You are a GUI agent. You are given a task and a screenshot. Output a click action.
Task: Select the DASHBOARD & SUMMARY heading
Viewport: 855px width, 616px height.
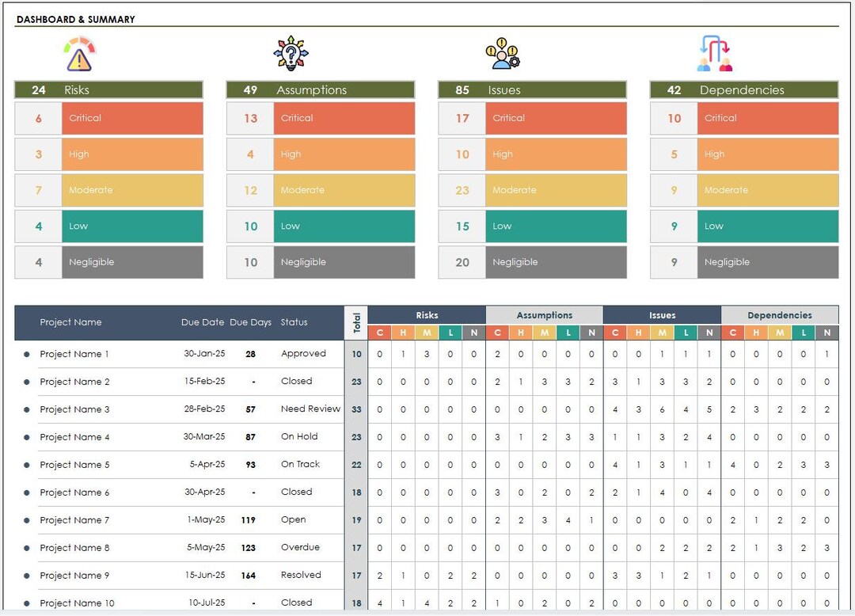point(75,18)
